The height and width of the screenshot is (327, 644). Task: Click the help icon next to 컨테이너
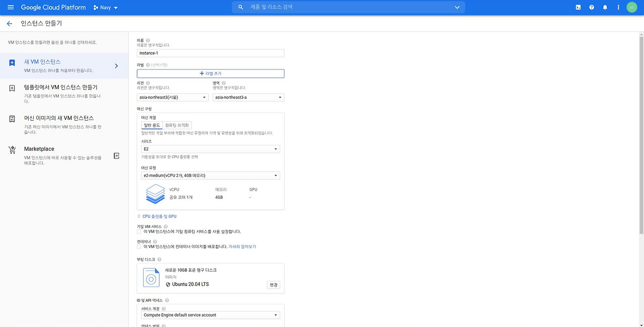155,241
